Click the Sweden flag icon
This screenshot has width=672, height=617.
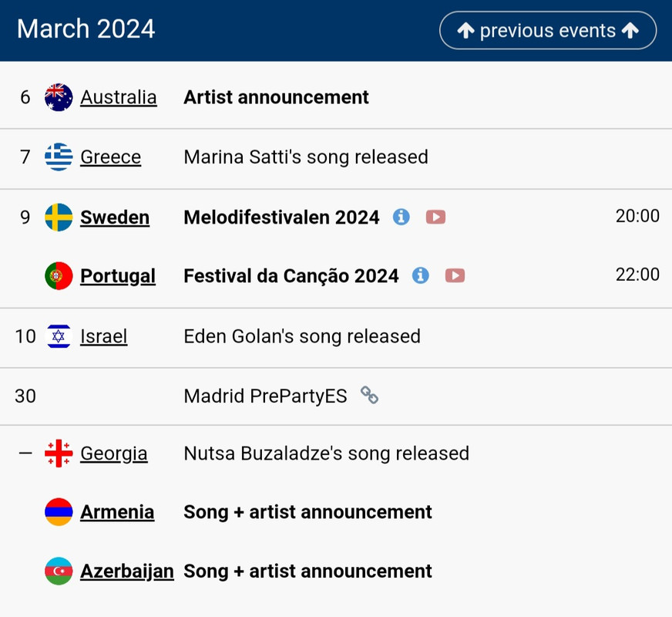click(x=59, y=217)
